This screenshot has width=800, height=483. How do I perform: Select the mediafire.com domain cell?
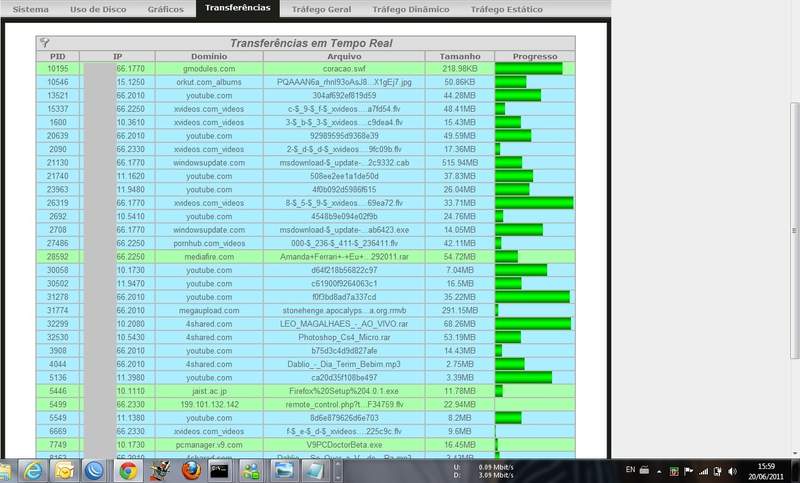coord(209,257)
